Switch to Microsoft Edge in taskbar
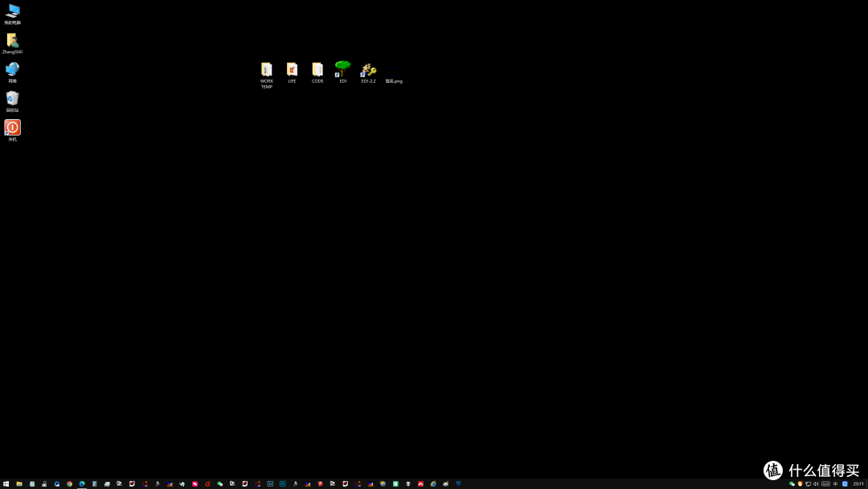Viewport: 868px width, 489px height. tap(82, 483)
